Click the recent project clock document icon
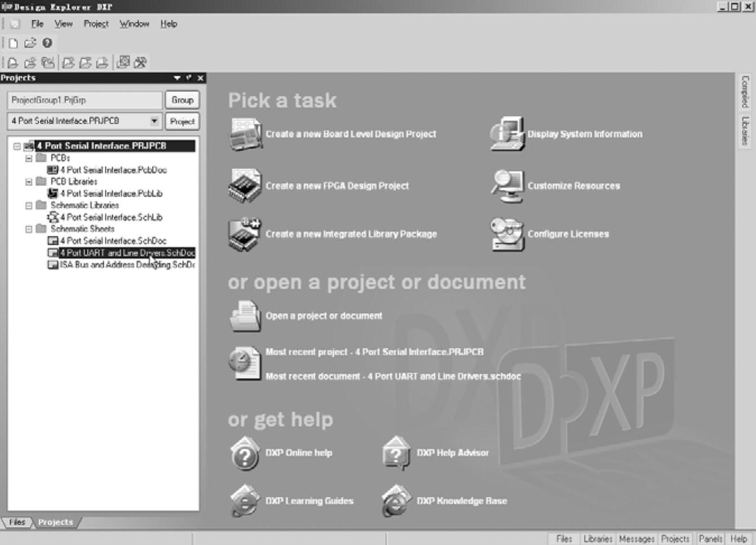 [244, 364]
